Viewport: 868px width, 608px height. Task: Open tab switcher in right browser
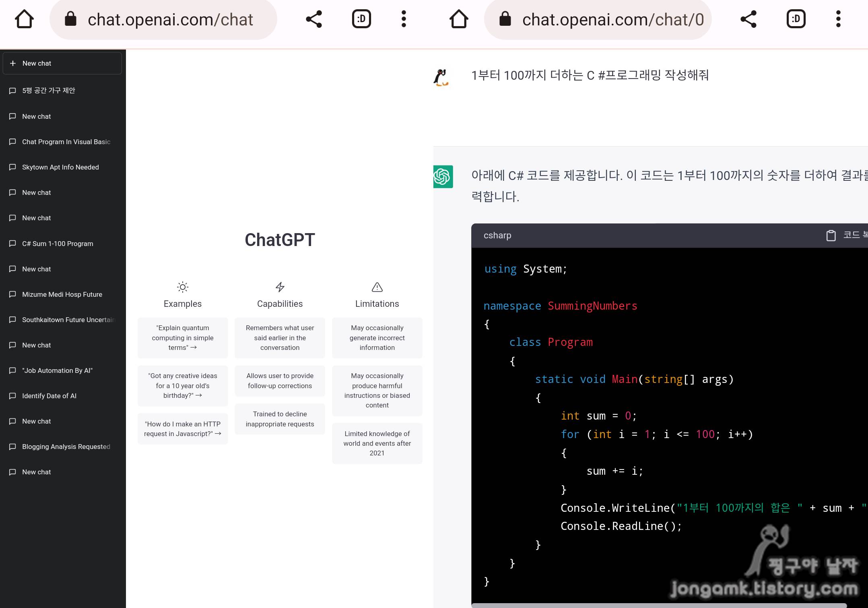(796, 19)
